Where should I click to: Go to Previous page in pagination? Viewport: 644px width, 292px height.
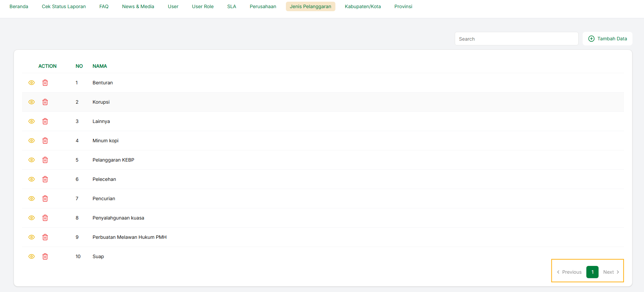click(569, 272)
